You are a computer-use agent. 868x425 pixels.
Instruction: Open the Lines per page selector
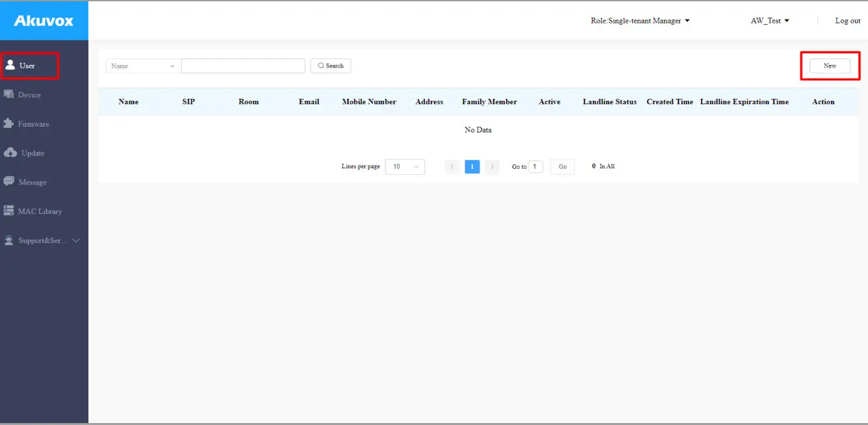click(405, 166)
